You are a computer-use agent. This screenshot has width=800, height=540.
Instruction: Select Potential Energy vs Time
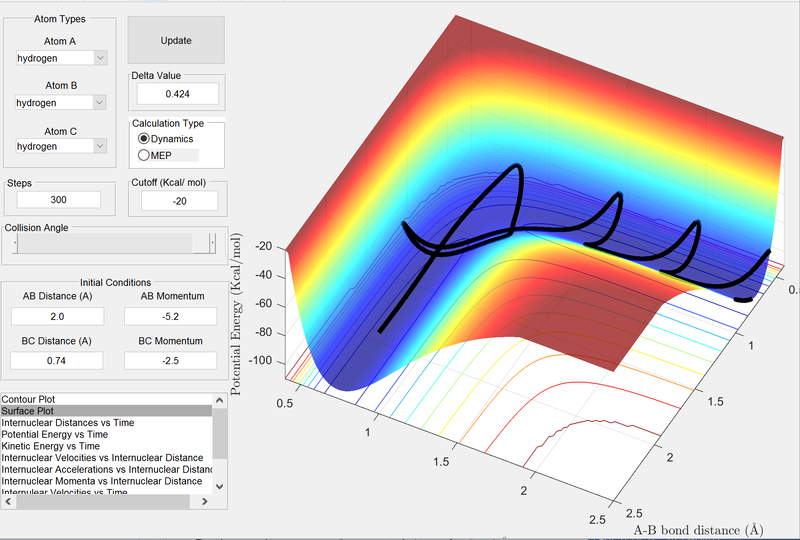106,434
